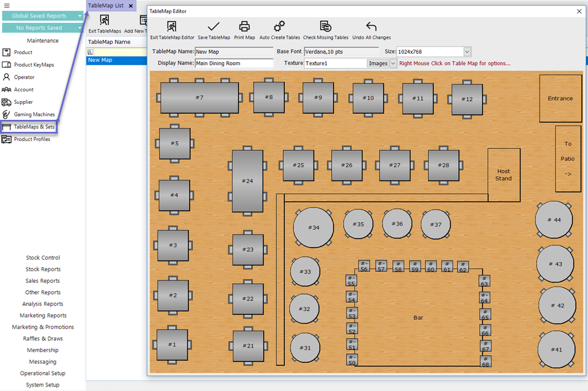Open the Stock Reports menu section
The width and height of the screenshot is (588, 391).
coord(43,269)
